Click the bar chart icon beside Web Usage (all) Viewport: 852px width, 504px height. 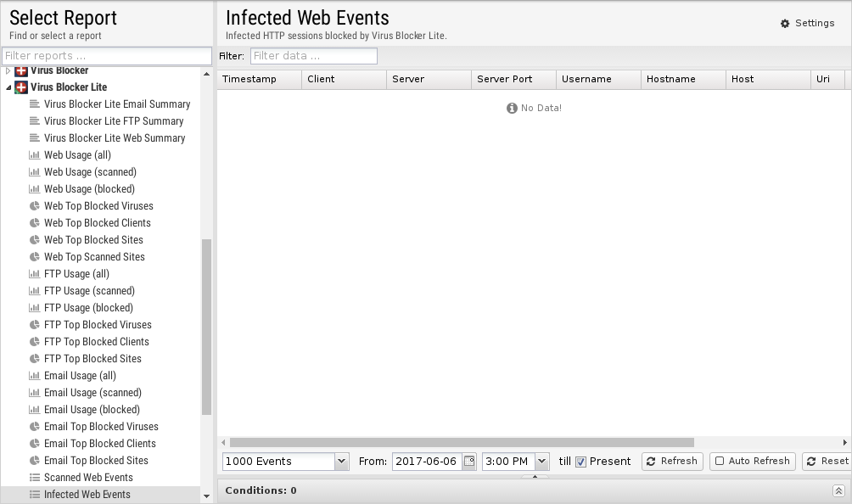point(35,155)
